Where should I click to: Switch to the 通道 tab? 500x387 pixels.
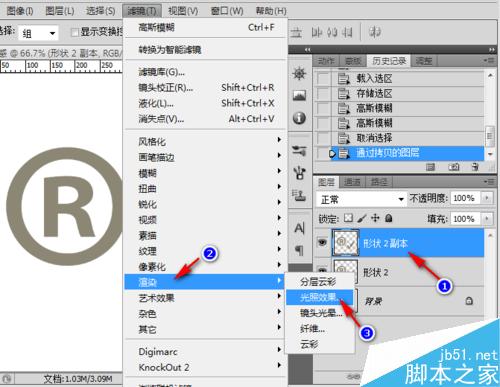352,182
